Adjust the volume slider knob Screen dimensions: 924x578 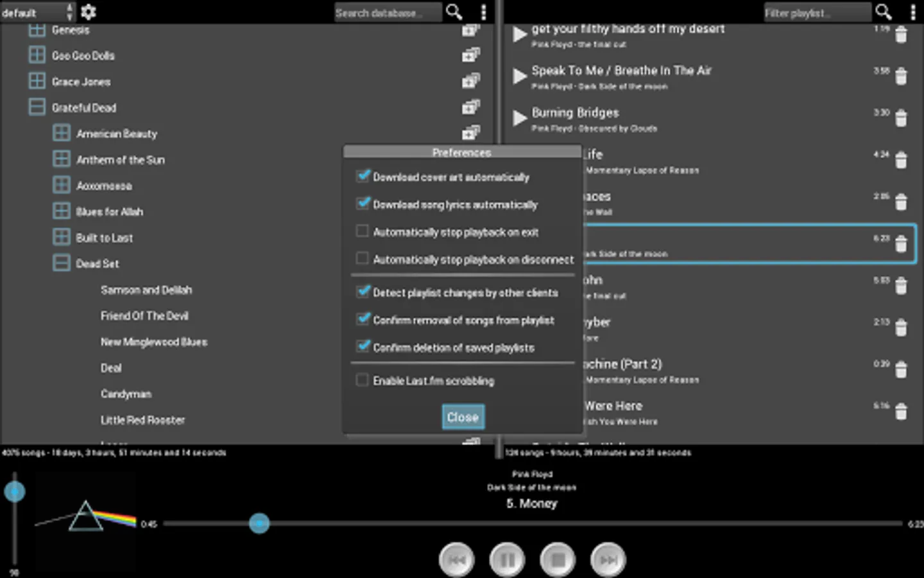[15, 492]
